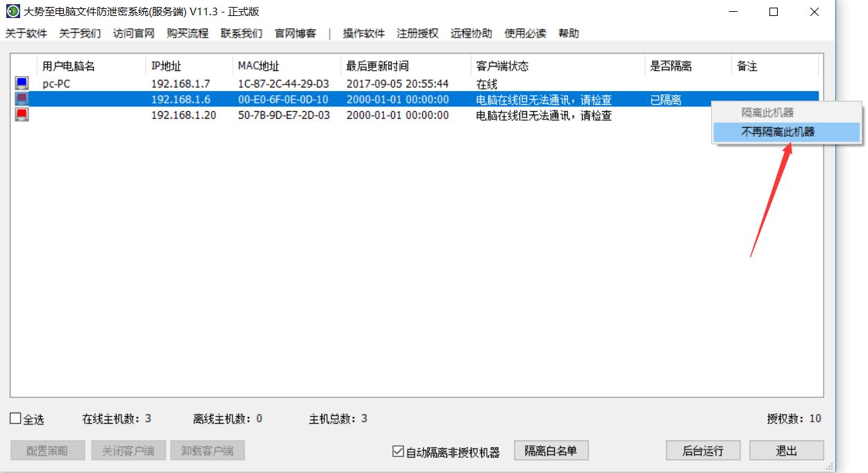
Task: Click the 卸载客户端 button
Action: [209, 450]
